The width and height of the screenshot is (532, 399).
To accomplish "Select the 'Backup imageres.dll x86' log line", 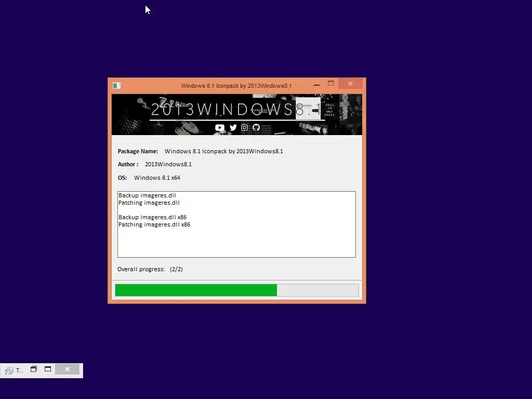I will (x=152, y=217).
